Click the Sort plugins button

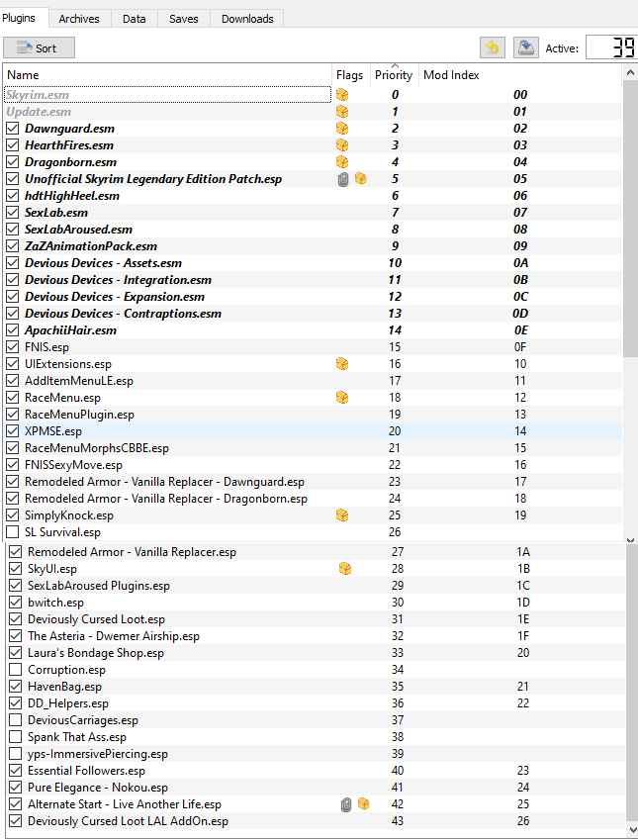pos(39,47)
